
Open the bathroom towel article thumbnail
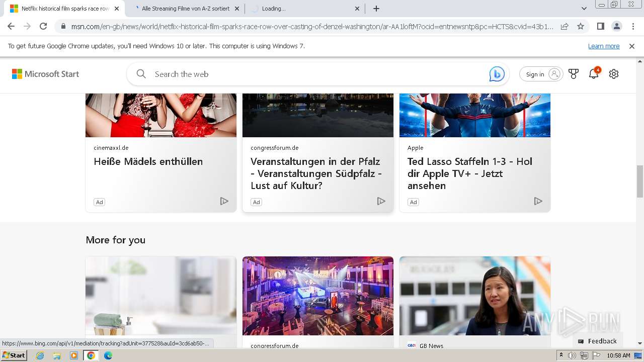pyautogui.click(x=161, y=296)
